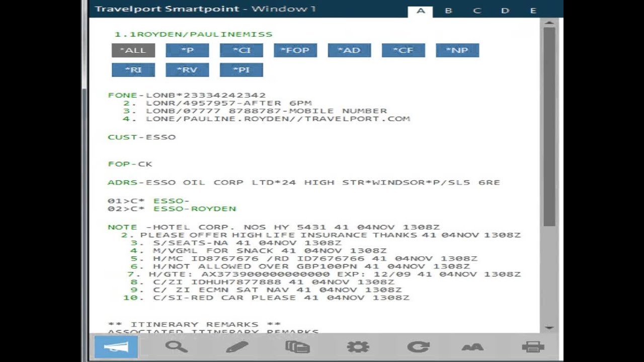Screen dimensions: 644x362
Task: Click the FONE-LONB*23334242342 line
Action: (x=187, y=95)
